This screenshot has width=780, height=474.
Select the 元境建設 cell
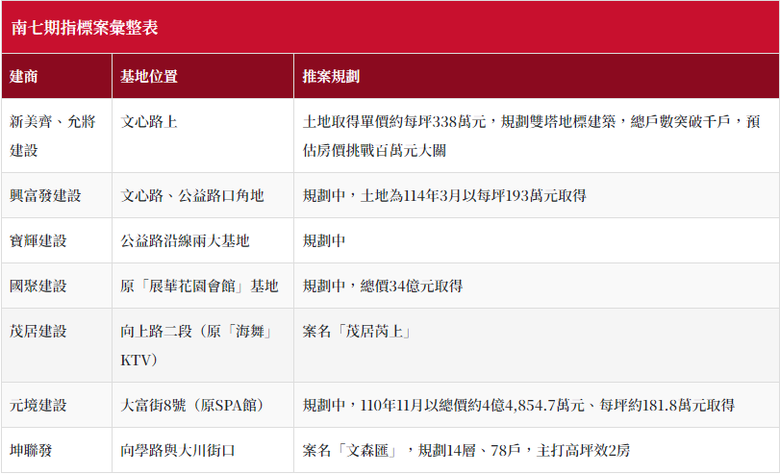coord(57,405)
